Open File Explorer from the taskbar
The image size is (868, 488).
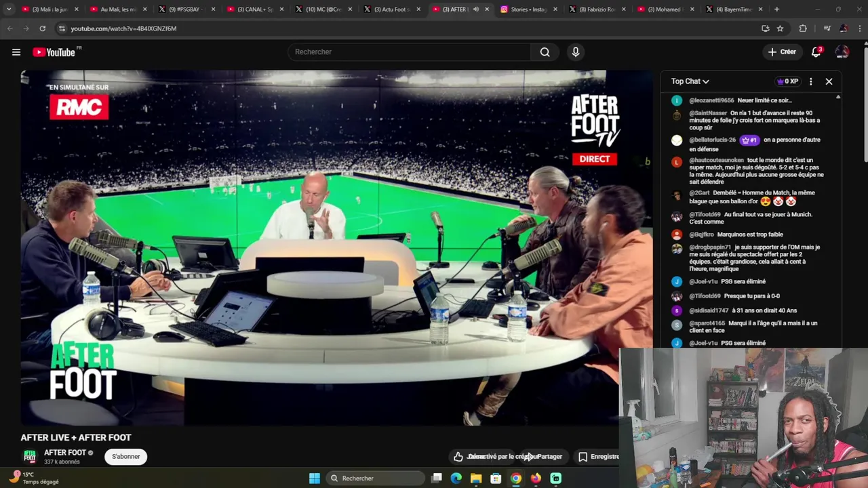[476, 479]
